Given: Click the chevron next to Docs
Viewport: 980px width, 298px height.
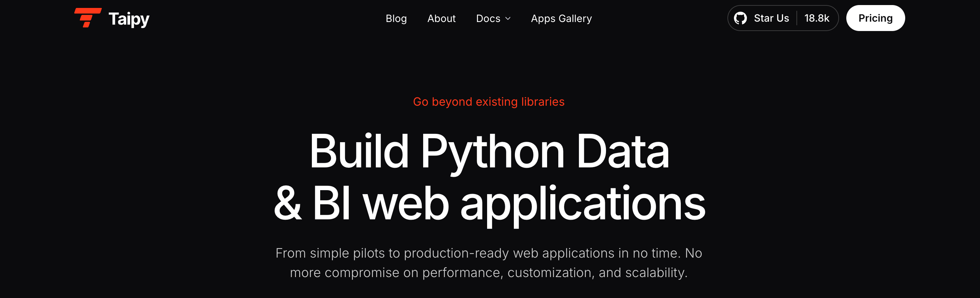Looking at the screenshot, I should tap(507, 19).
